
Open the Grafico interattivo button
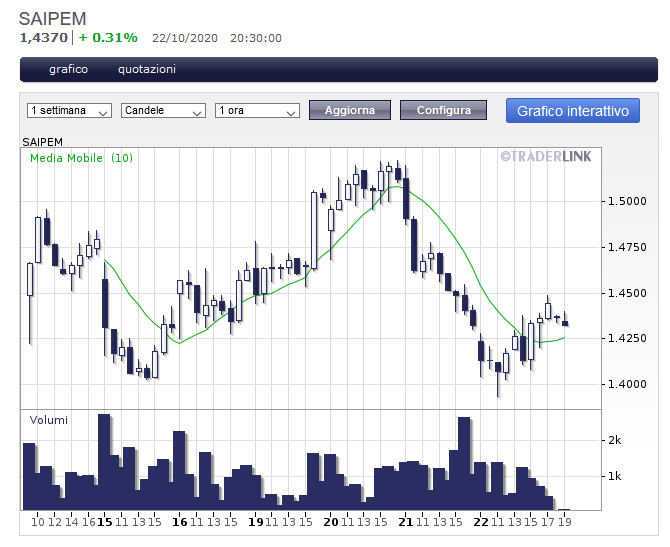point(573,111)
